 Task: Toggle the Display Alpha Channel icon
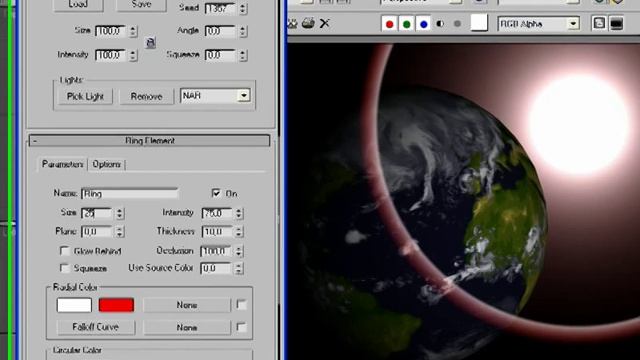click(x=440, y=24)
